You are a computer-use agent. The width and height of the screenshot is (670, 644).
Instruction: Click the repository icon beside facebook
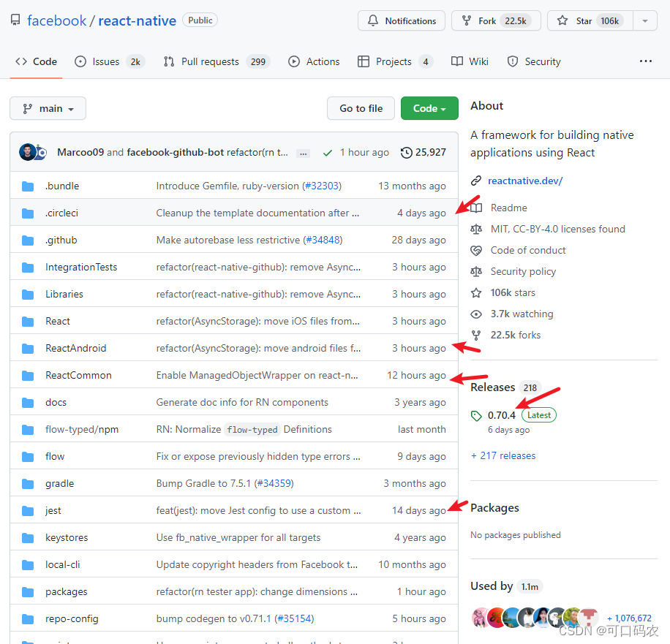pos(15,20)
